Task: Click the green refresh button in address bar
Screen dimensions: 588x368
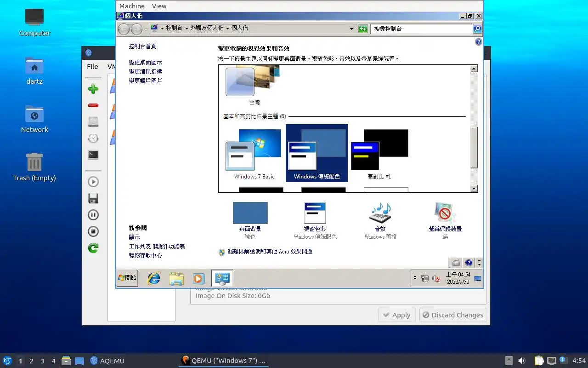Action: click(x=363, y=29)
